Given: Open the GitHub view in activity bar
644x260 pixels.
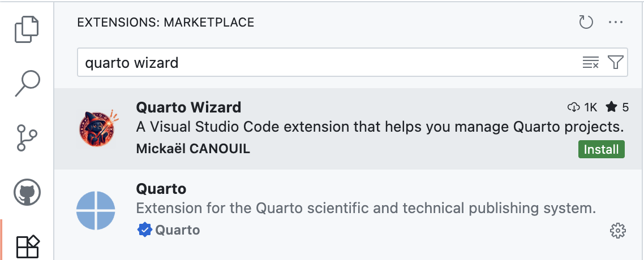Looking at the screenshot, I should (x=27, y=193).
